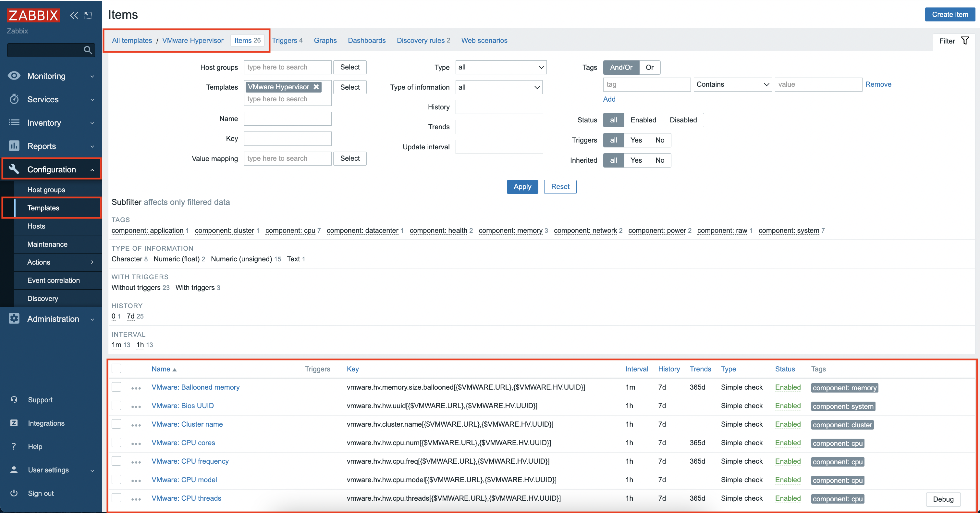Click the kiosk mode icon near the logo
The image size is (980, 513).
[x=88, y=15]
